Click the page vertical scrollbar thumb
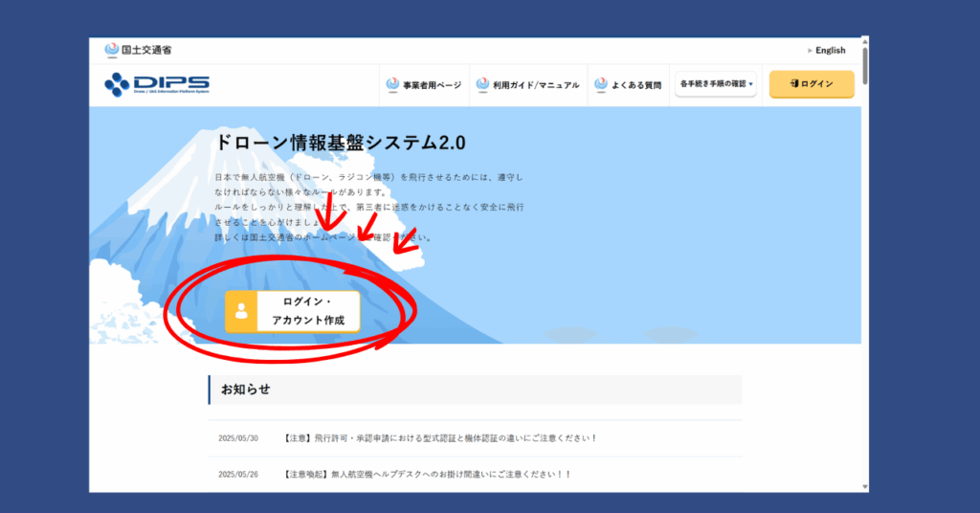The width and height of the screenshot is (980, 513). (x=865, y=66)
